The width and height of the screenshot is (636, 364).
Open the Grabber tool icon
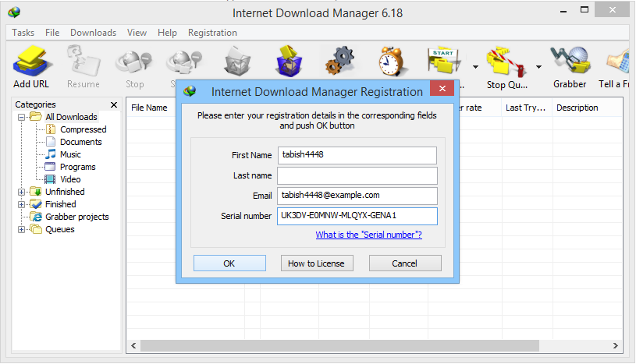(570, 60)
